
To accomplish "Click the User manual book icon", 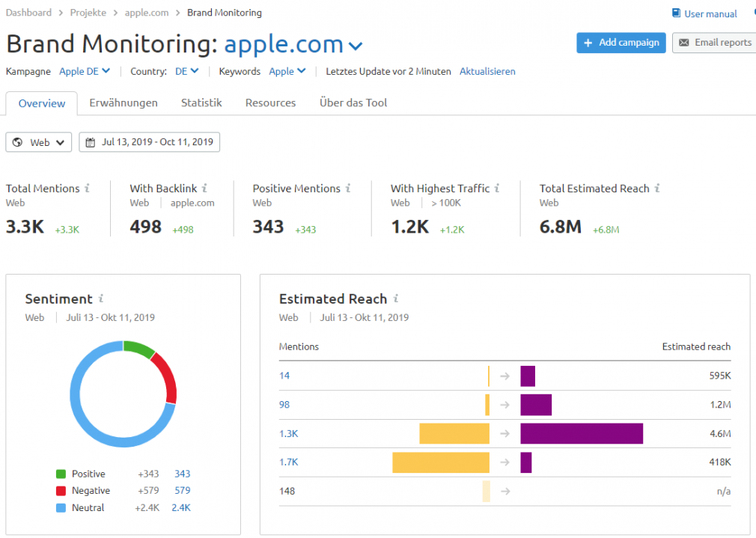I will click(x=676, y=13).
